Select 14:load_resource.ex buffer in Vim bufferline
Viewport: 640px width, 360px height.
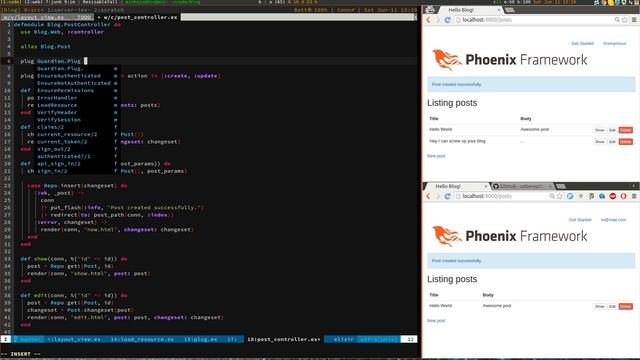142,339
